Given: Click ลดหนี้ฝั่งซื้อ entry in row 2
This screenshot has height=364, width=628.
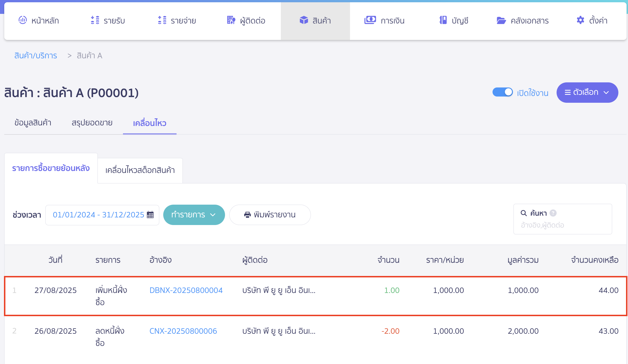Looking at the screenshot, I should pos(110,337).
